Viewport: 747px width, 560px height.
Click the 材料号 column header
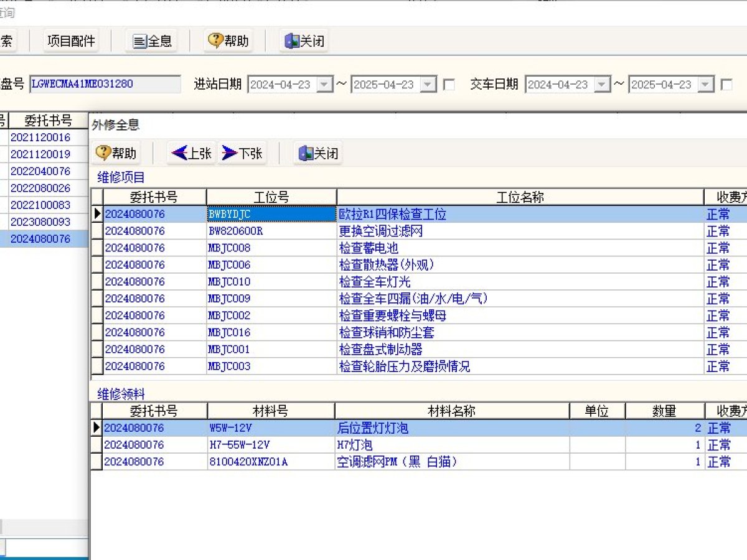271,411
